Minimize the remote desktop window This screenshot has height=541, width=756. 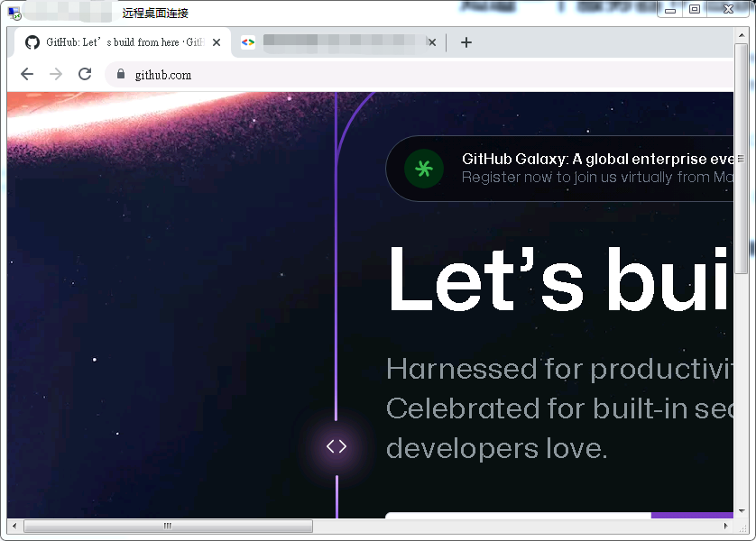click(x=669, y=9)
